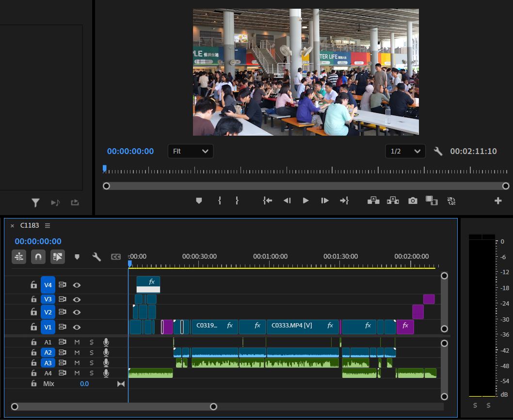Step forward one frame
Screen dimensions: 513x420
coord(325,201)
